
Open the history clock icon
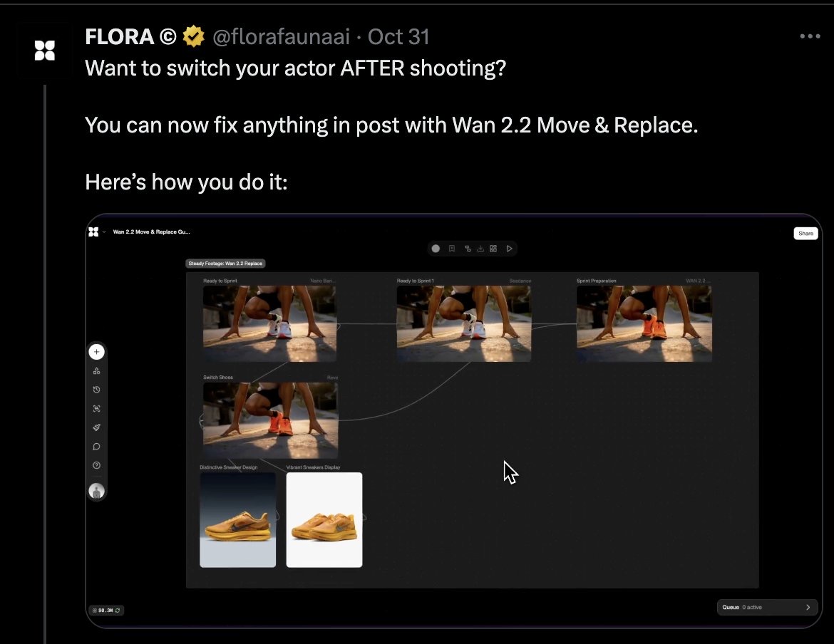[x=96, y=390]
